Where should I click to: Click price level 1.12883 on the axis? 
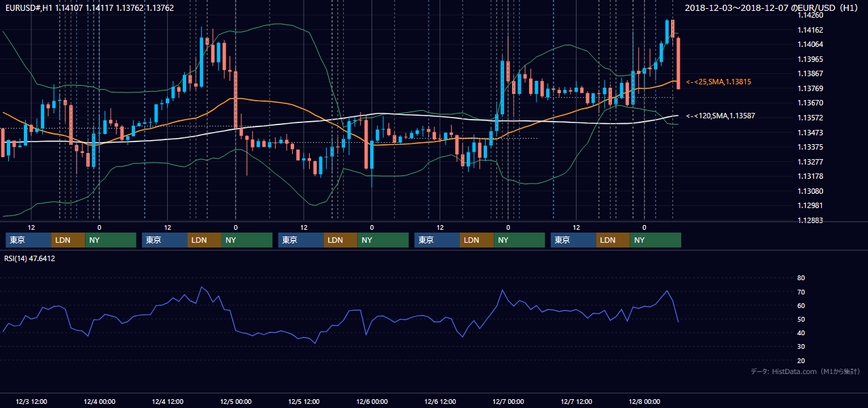pyautogui.click(x=810, y=220)
